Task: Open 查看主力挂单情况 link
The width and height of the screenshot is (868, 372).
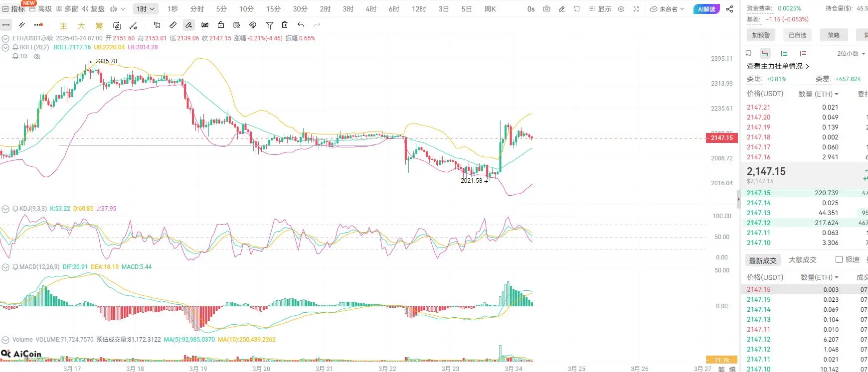Action: click(x=778, y=66)
